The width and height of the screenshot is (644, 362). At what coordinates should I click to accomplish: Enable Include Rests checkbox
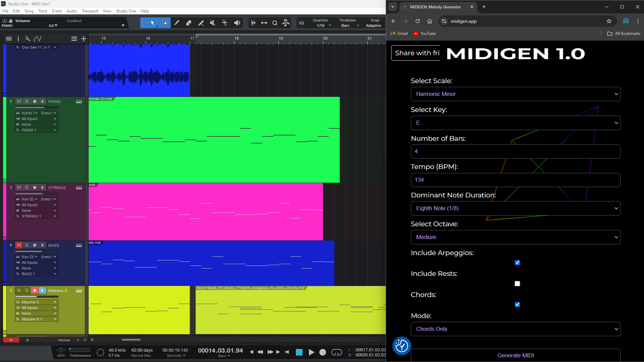click(517, 283)
